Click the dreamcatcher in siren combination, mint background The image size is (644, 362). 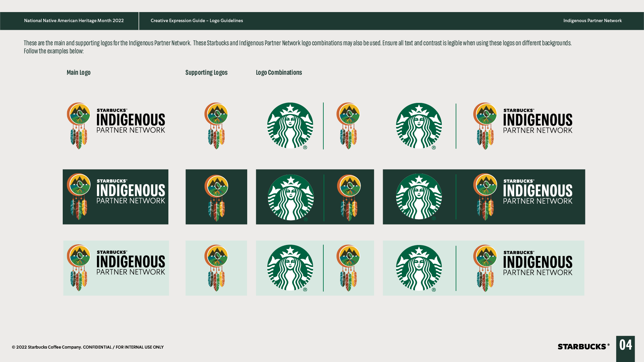[348, 268]
